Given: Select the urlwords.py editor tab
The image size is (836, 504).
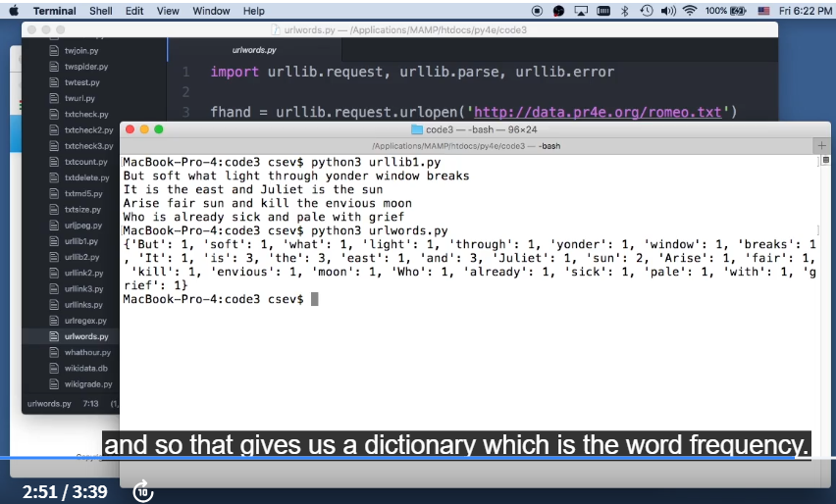Looking at the screenshot, I should click(x=254, y=50).
